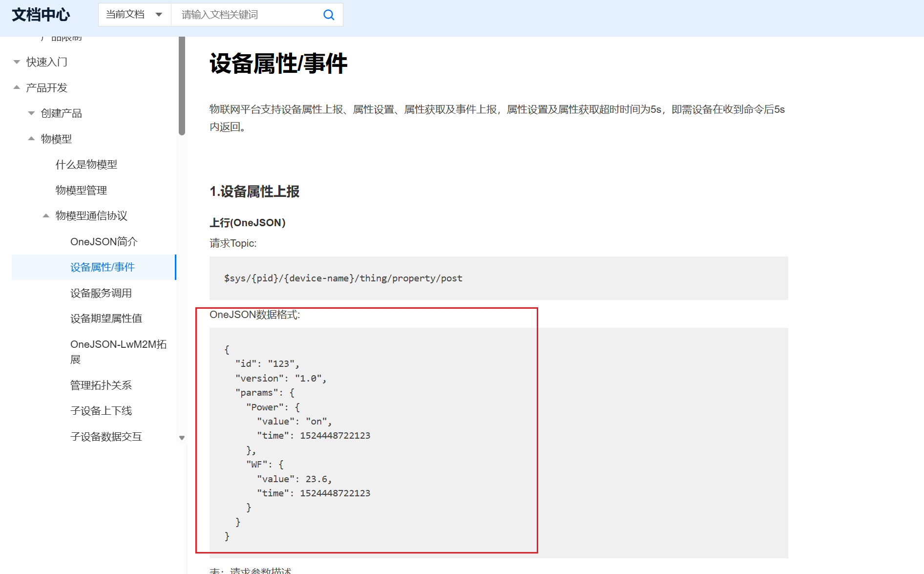
Task: Collapse the 物模型 tree node
Action: (x=31, y=139)
